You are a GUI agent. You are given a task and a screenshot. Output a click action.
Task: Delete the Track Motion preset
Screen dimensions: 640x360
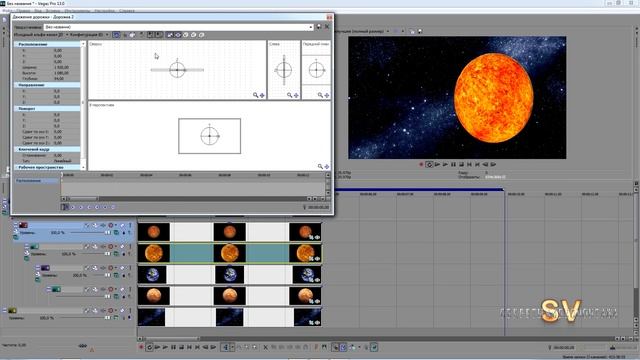point(327,27)
